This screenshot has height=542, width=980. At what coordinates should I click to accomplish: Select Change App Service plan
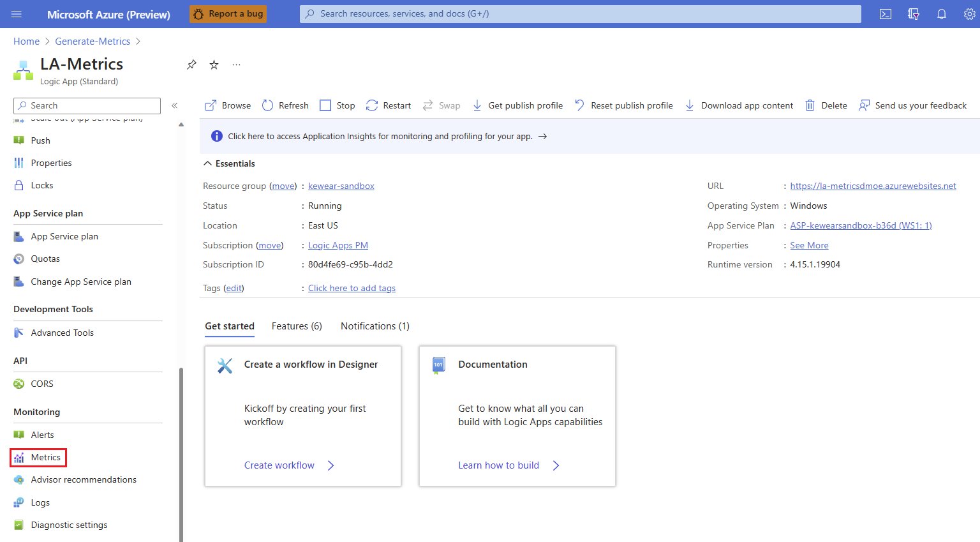(x=81, y=282)
